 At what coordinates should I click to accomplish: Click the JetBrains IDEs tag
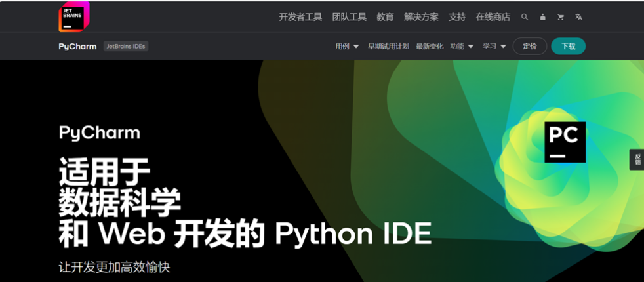point(126,47)
